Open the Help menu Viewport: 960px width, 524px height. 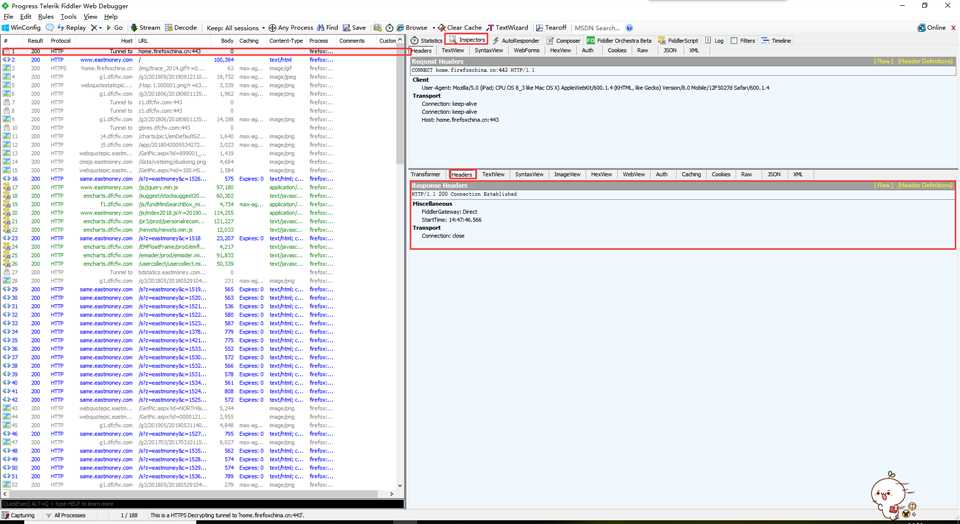[x=111, y=17]
